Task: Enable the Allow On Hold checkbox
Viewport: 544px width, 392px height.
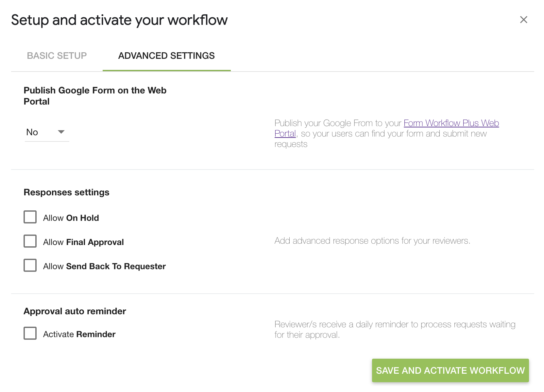Action: tap(30, 217)
